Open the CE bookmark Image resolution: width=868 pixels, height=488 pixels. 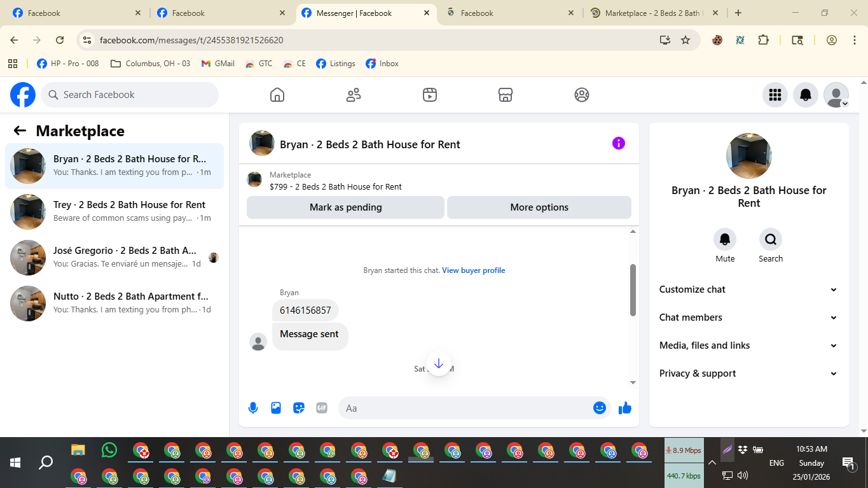click(295, 64)
